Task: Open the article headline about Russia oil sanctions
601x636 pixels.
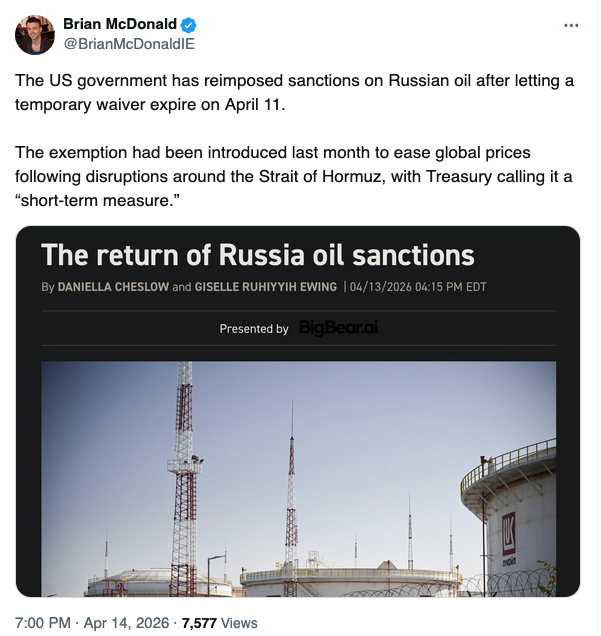Action: [258, 255]
